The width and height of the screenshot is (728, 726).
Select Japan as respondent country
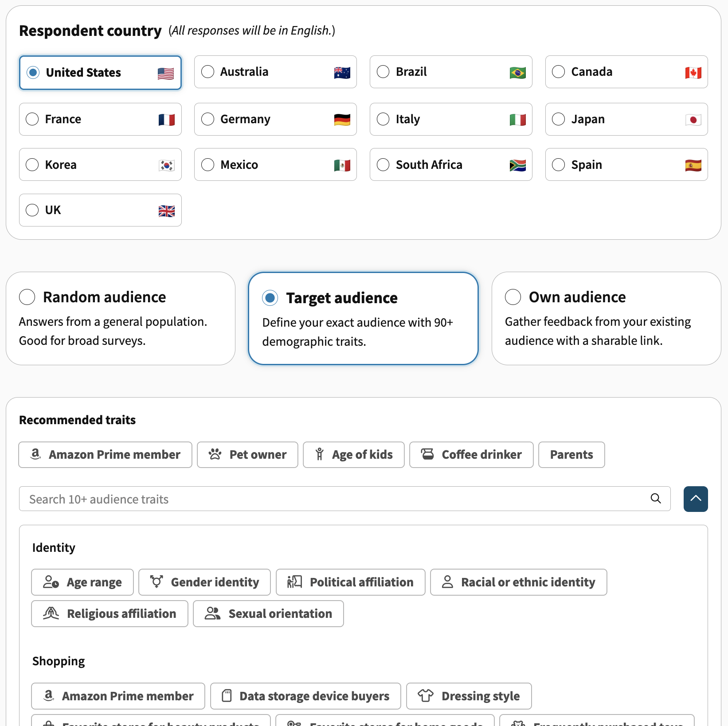pos(559,119)
